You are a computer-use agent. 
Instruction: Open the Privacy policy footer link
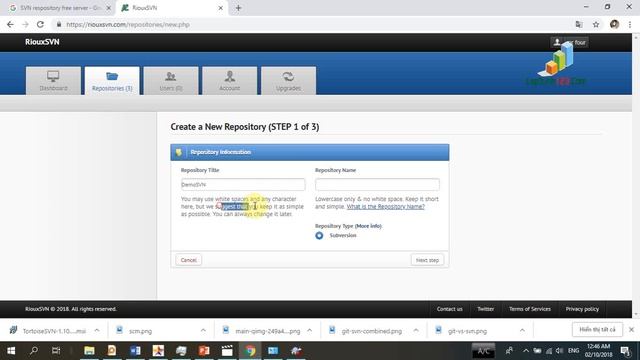582,309
